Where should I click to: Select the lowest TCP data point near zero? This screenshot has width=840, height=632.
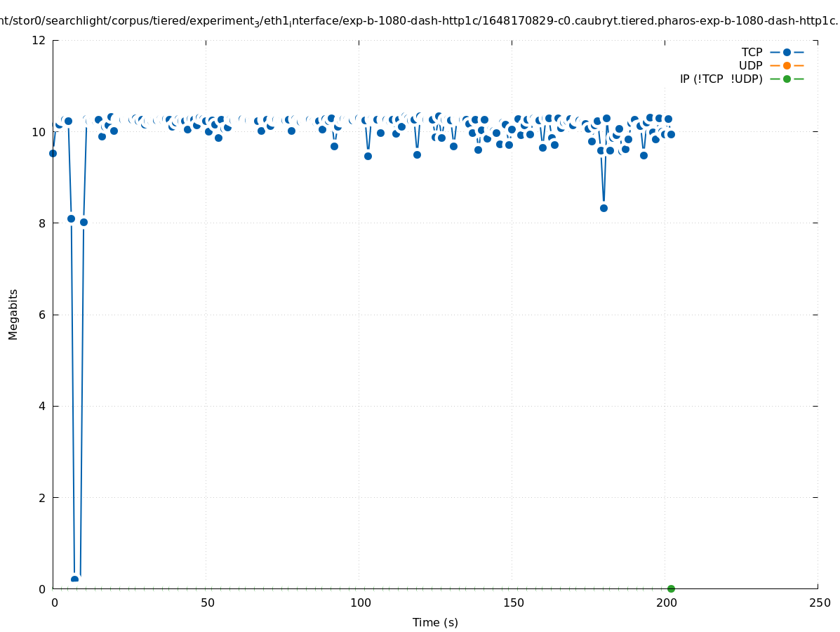(74, 579)
